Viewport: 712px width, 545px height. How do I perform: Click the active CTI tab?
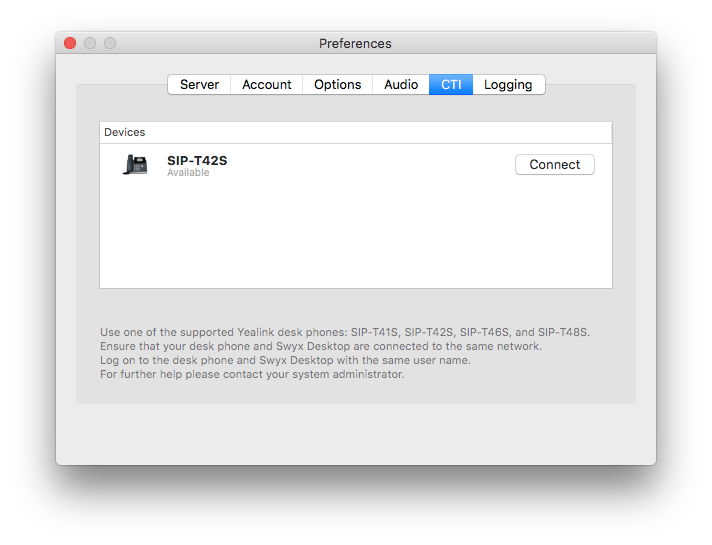pyautogui.click(x=451, y=85)
